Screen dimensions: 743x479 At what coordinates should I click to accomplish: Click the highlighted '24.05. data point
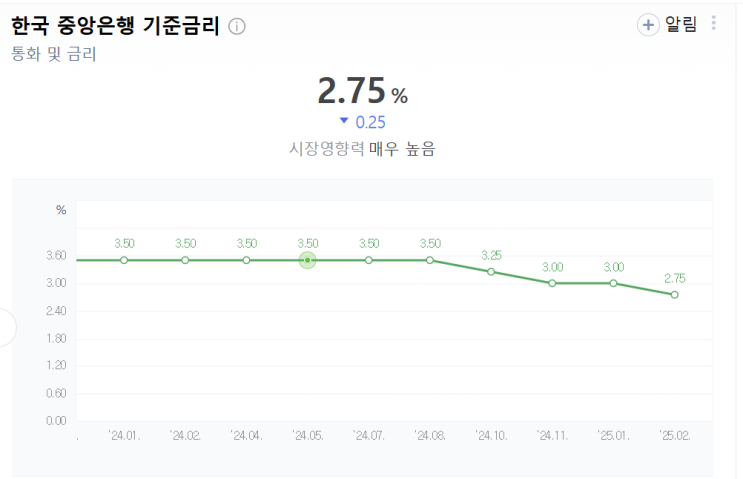coord(308,260)
